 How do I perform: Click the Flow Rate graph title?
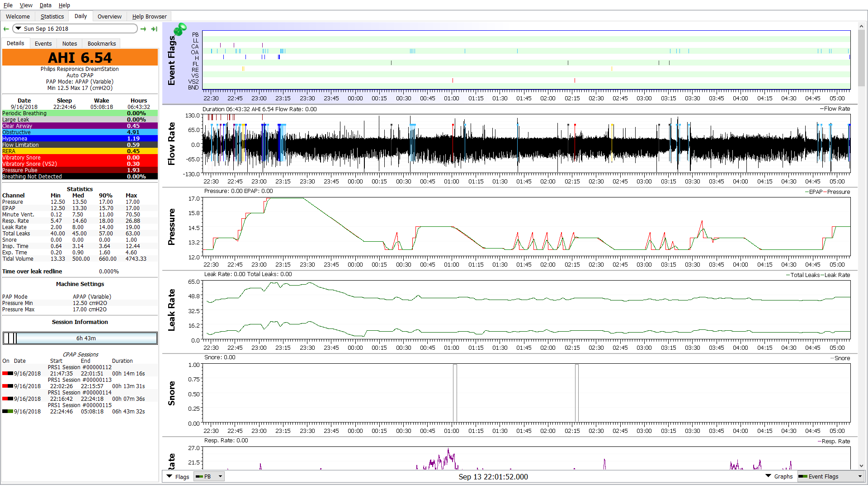[171, 144]
